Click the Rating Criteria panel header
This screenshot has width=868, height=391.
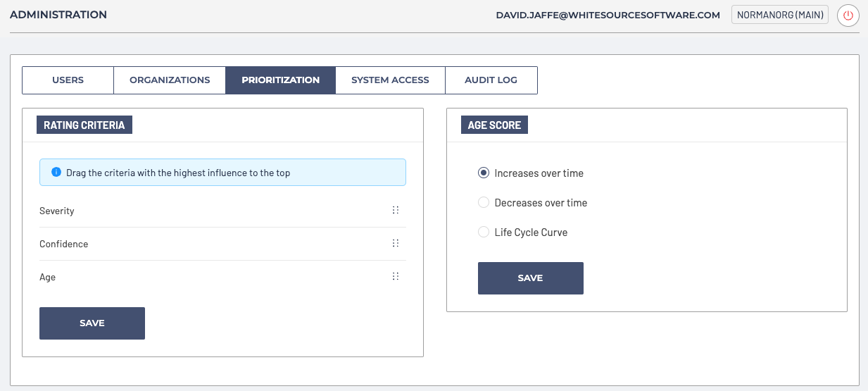click(84, 125)
